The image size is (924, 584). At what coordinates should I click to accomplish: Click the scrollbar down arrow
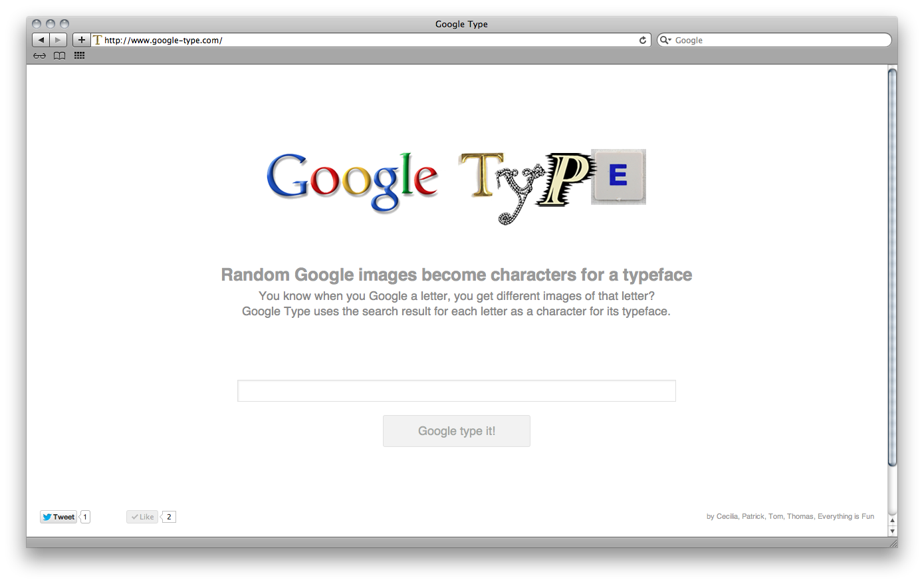tap(893, 531)
